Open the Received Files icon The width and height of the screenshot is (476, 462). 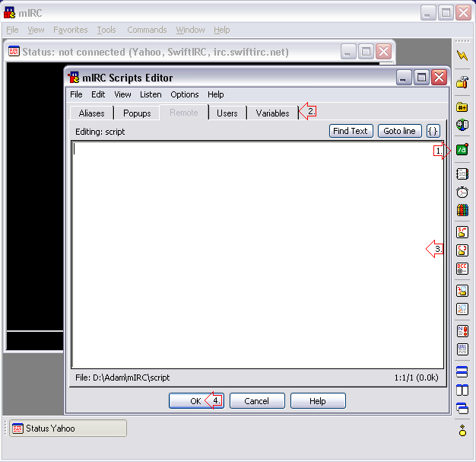(x=462, y=291)
